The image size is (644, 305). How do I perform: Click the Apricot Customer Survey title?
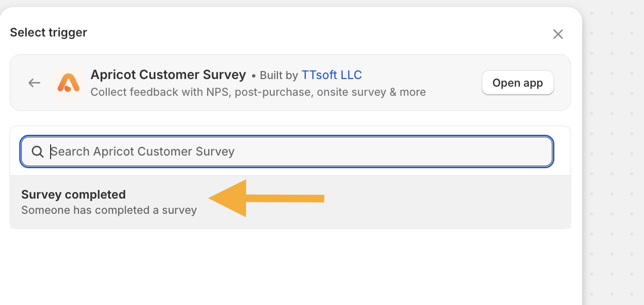point(168,75)
